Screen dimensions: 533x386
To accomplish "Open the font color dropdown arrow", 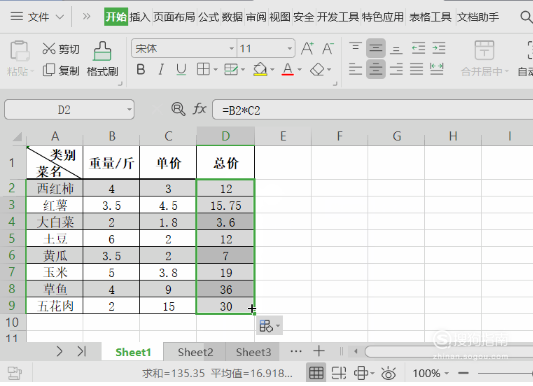I will click(x=299, y=70).
